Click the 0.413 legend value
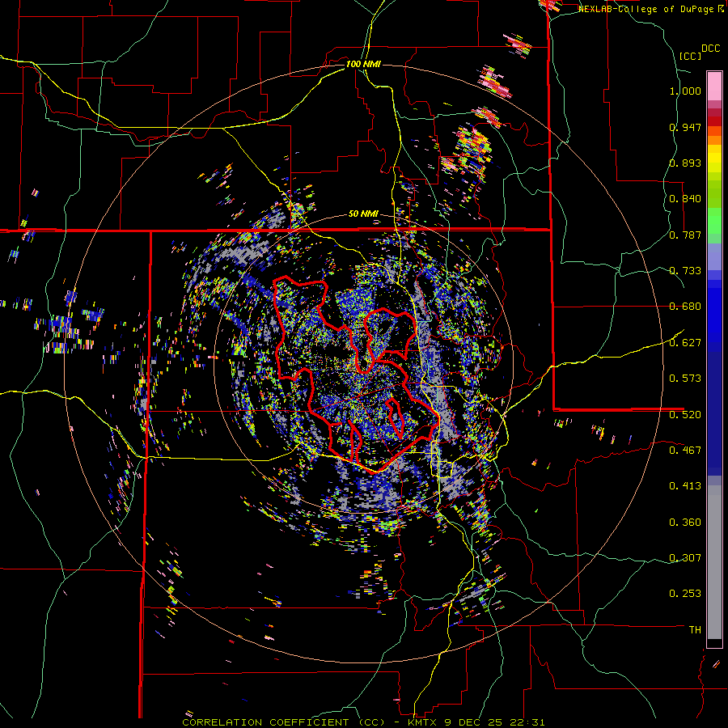The image size is (728, 728). (685, 486)
